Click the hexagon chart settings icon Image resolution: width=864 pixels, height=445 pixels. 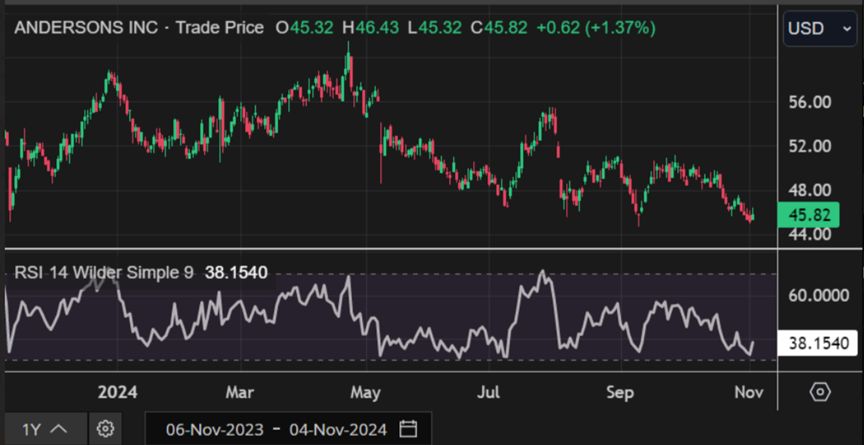coord(820,391)
